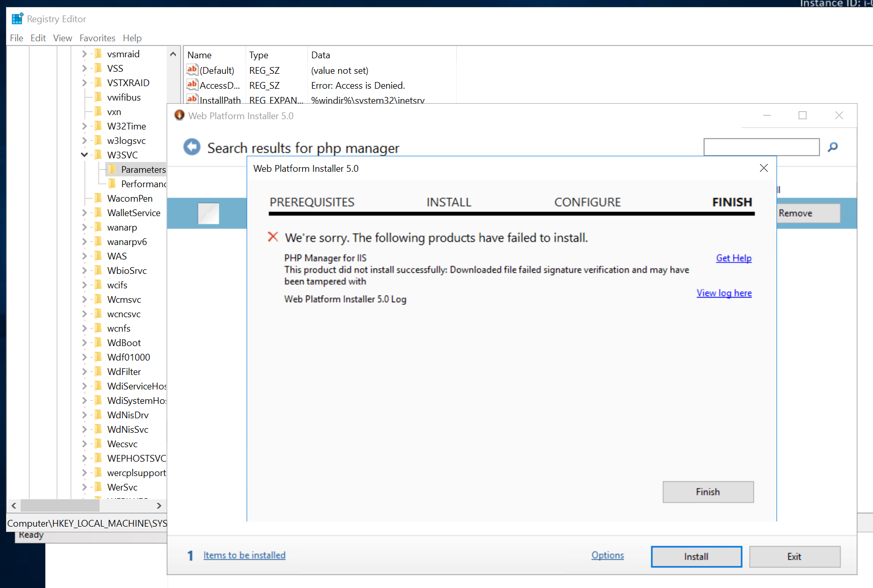Click 'Error: Access is Denied.' data cell

pyautogui.click(x=358, y=85)
